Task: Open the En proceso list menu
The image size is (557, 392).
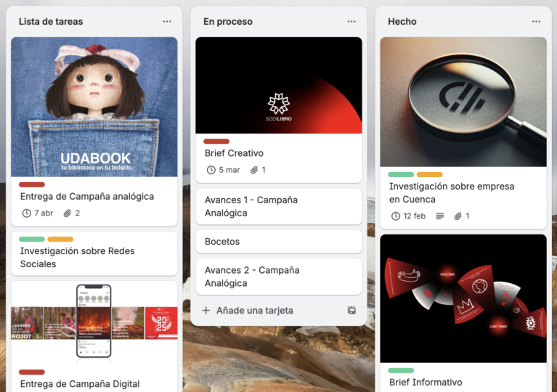Action: click(x=351, y=22)
